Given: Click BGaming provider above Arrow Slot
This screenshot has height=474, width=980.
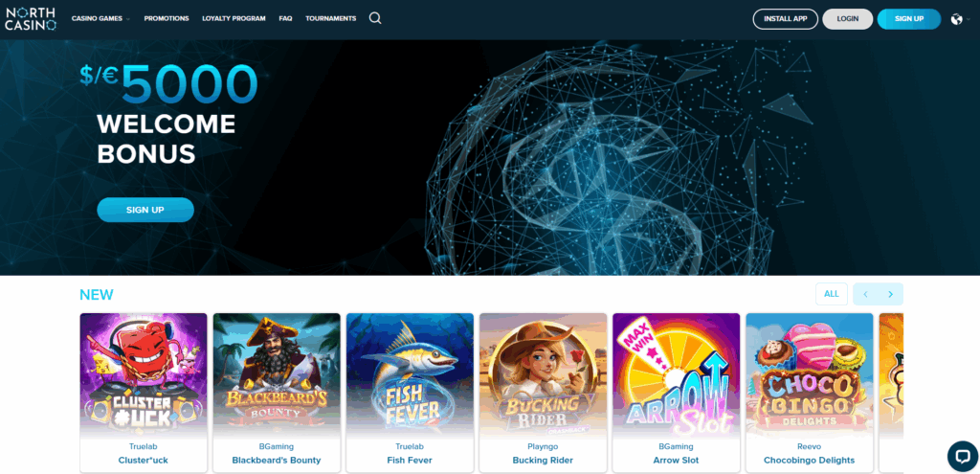Looking at the screenshot, I should pos(676,446).
